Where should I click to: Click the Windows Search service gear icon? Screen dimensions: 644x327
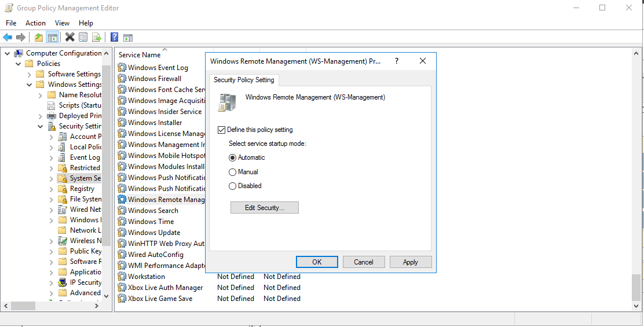click(x=122, y=211)
